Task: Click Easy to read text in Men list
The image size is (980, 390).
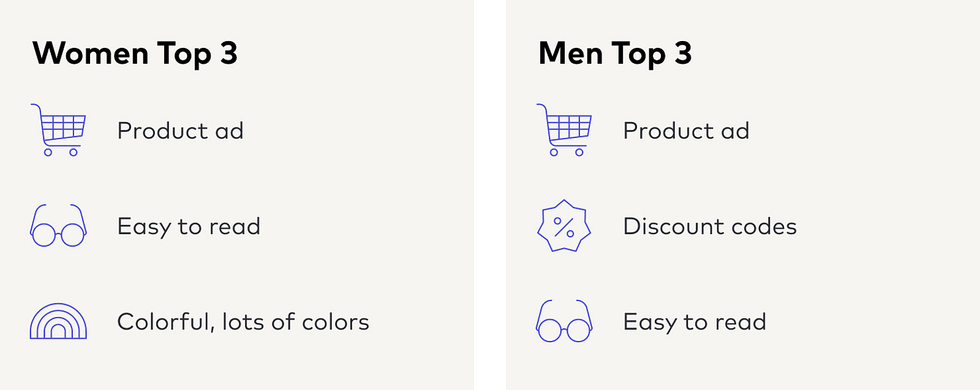Action: coord(695,323)
